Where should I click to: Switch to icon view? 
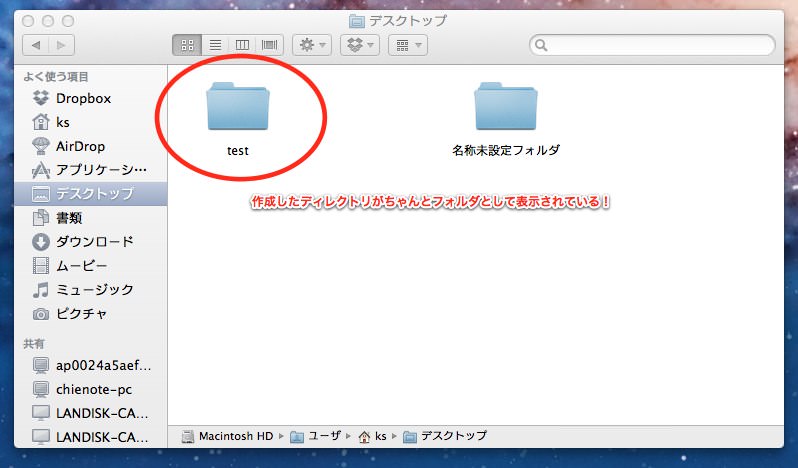pos(187,45)
